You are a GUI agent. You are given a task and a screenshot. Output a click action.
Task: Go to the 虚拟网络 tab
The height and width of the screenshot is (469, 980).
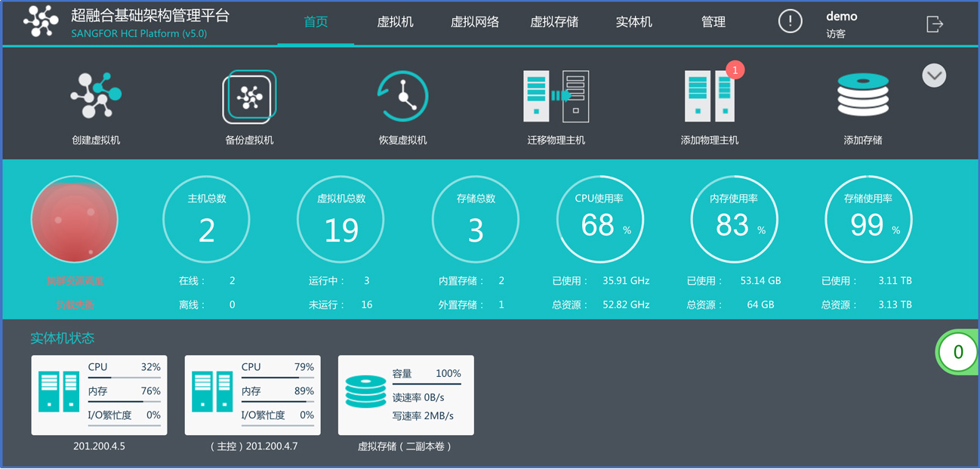click(x=475, y=22)
